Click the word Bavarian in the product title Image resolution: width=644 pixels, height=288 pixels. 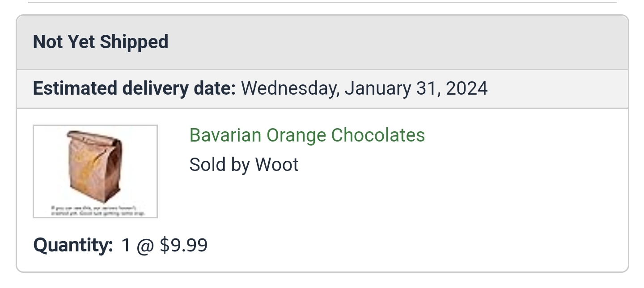(225, 135)
